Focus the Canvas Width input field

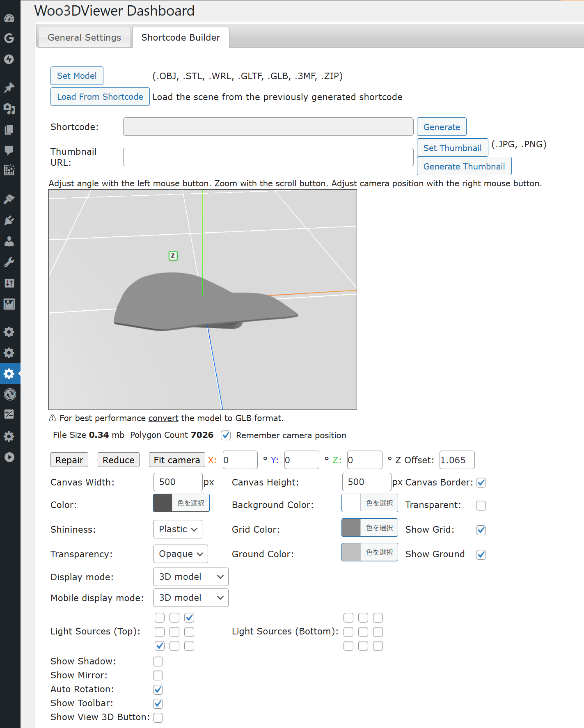178,482
